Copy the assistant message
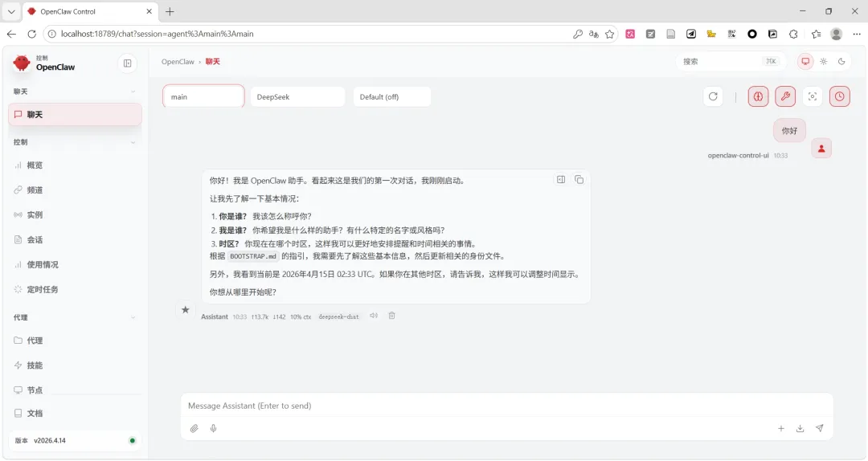Viewport: 868px width, 461px height. (x=579, y=179)
